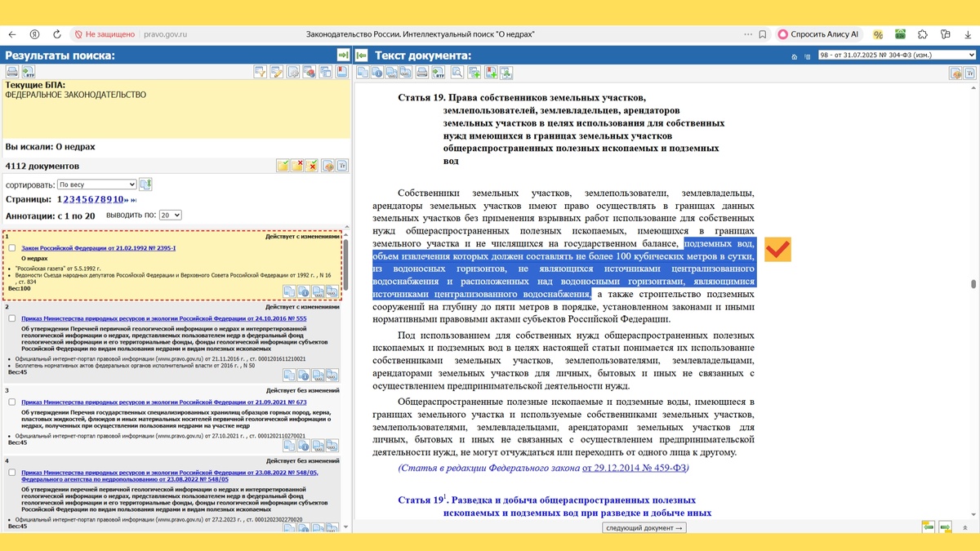Open the browser extensions puzzle icon
980x551 pixels.
coord(923,34)
